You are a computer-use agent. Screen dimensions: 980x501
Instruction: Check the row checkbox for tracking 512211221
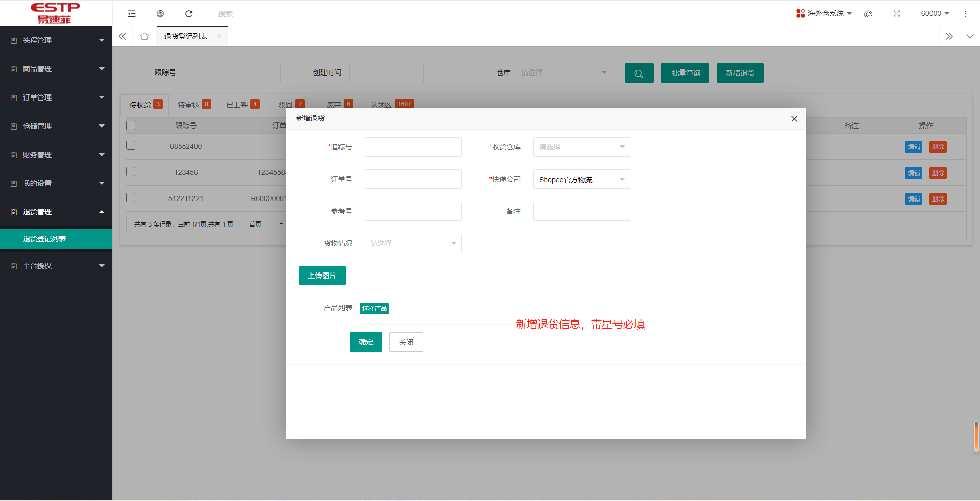click(131, 197)
